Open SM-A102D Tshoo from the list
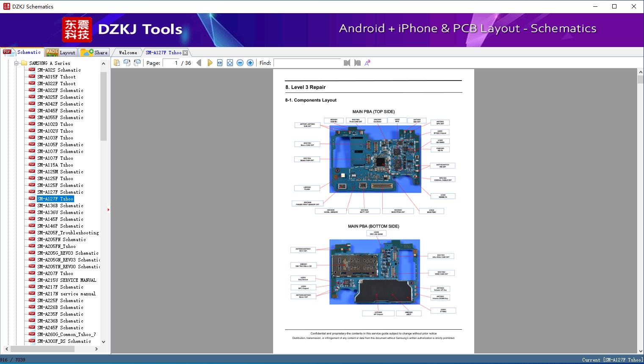Viewport: 644px width, 364px height. pyautogui.click(x=55, y=124)
